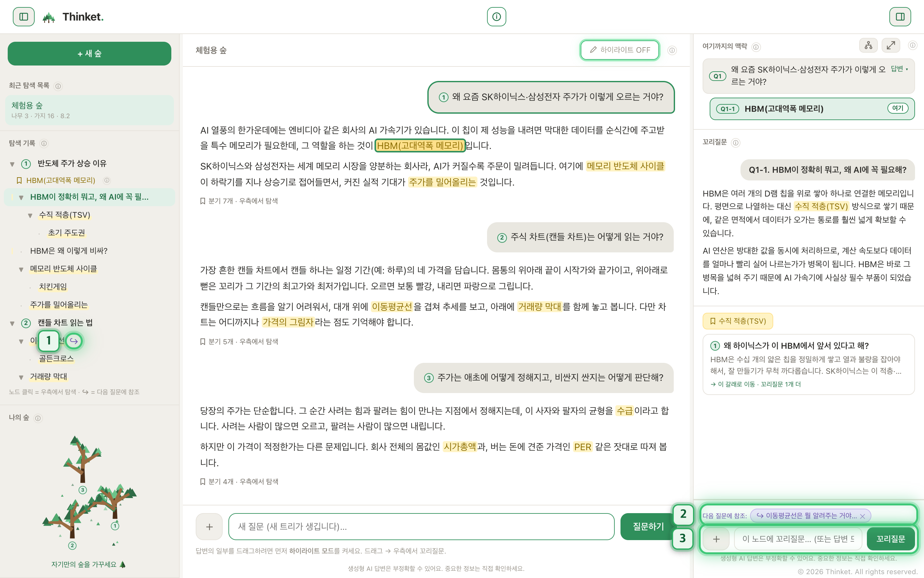The image size is (924, 578).
Task: Click the bookmark icon of HBM(고대역폭 메모리) tree entry
Action: [x=19, y=180]
